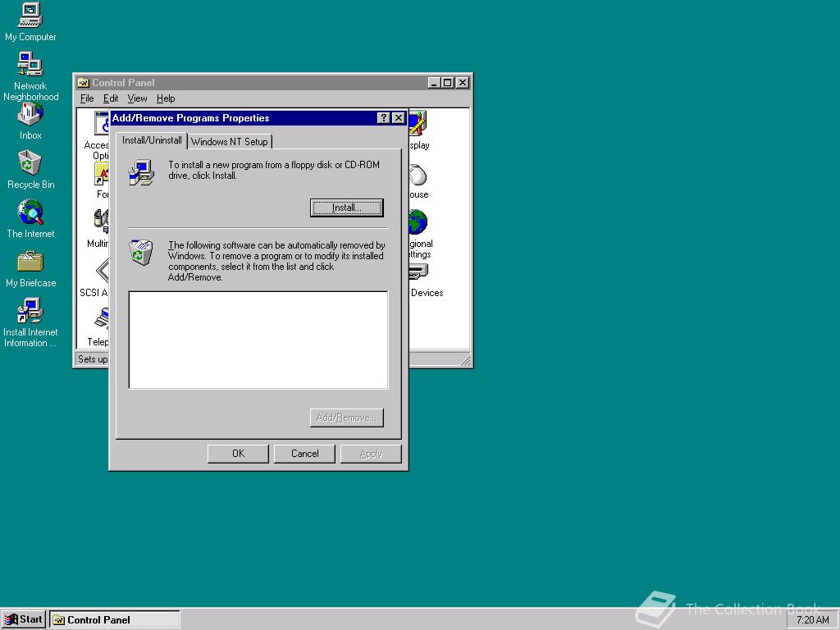
Task: Switch to the Windows NT Setup tab
Action: pyautogui.click(x=230, y=141)
